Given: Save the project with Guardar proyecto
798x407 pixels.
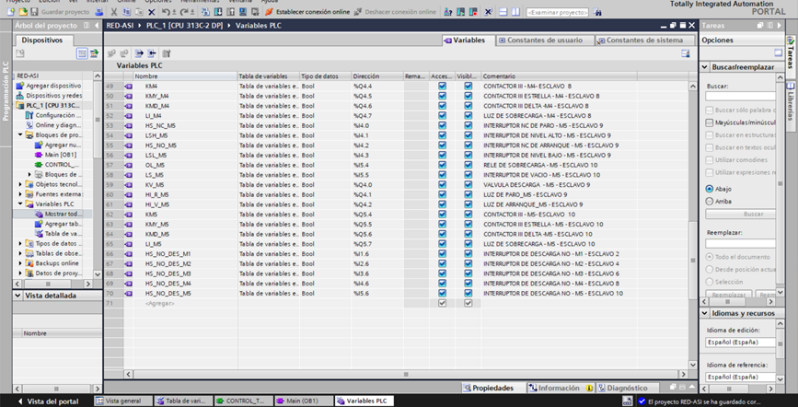Looking at the screenshot, I should coord(60,12).
